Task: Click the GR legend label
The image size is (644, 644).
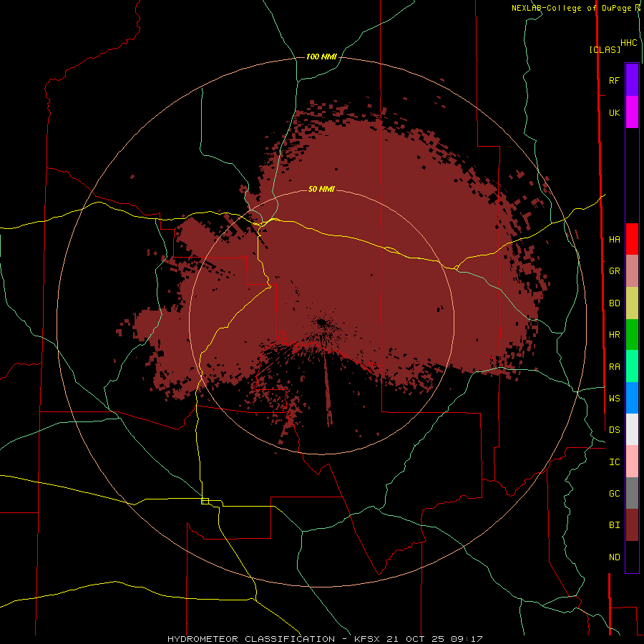Action: coord(614,271)
